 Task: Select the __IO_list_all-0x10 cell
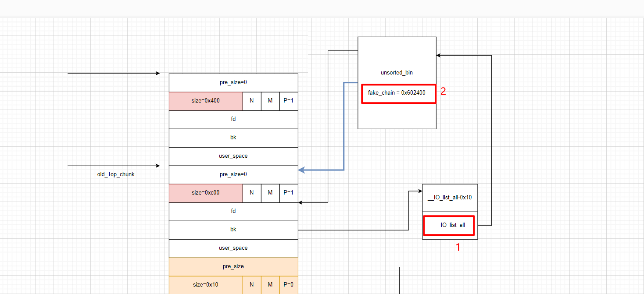click(x=450, y=198)
